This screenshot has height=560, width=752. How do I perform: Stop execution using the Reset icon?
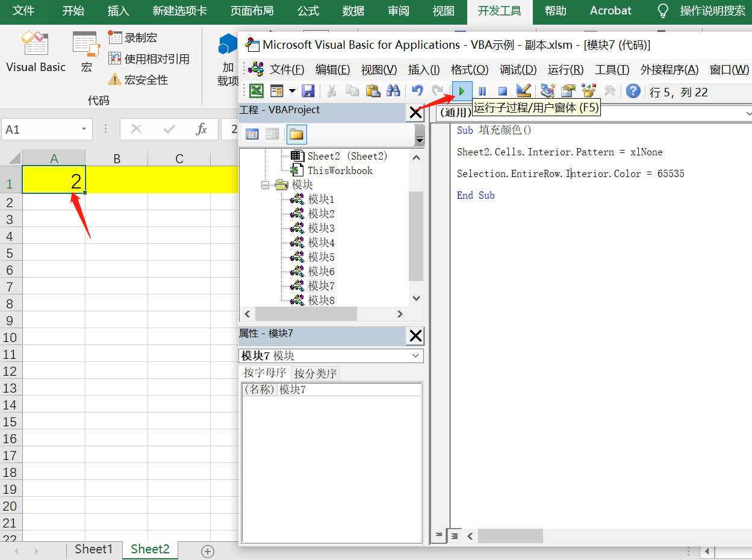[502, 91]
